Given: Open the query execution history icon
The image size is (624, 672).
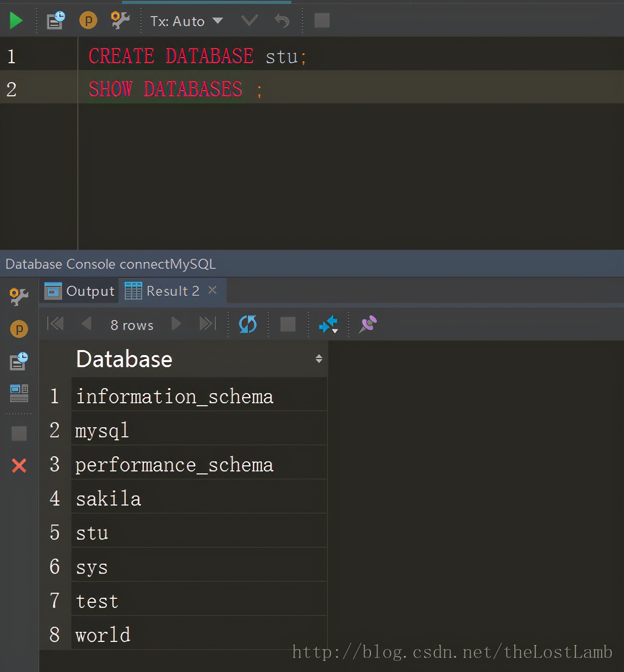Looking at the screenshot, I should point(55,21).
